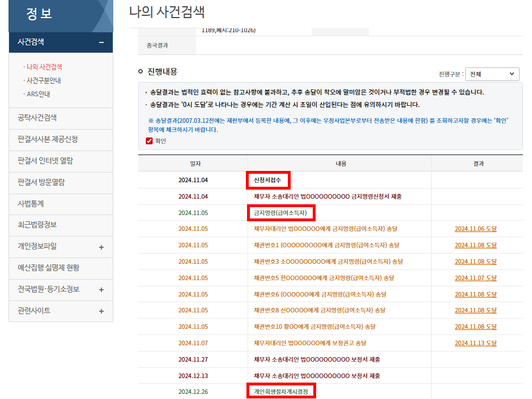Go to ARS안내 submenu item
This screenshot has width=532, height=399.
38,94
